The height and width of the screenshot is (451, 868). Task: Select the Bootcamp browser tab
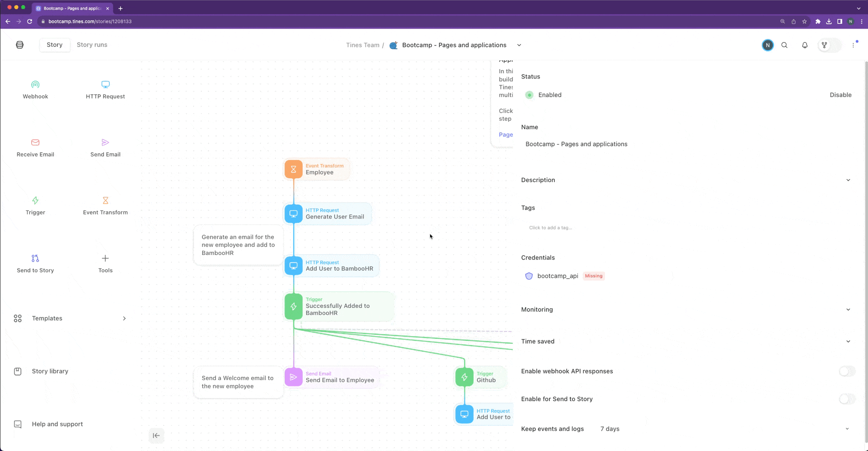click(72, 8)
